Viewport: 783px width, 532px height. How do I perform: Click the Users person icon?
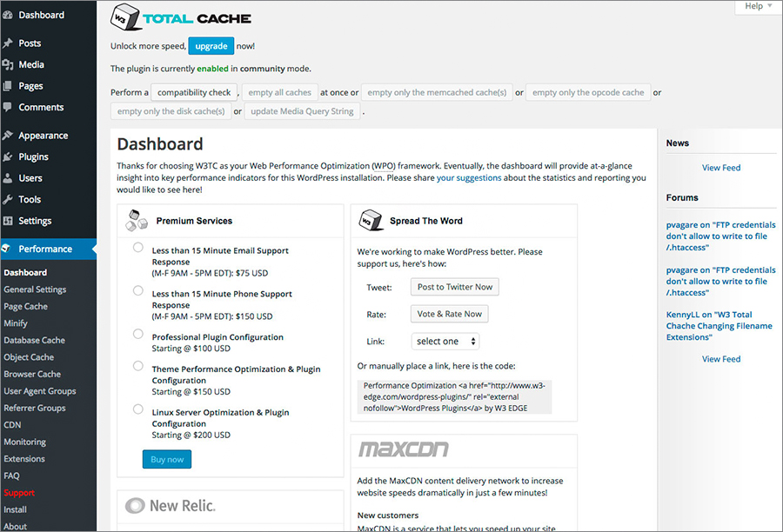click(8, 178)
